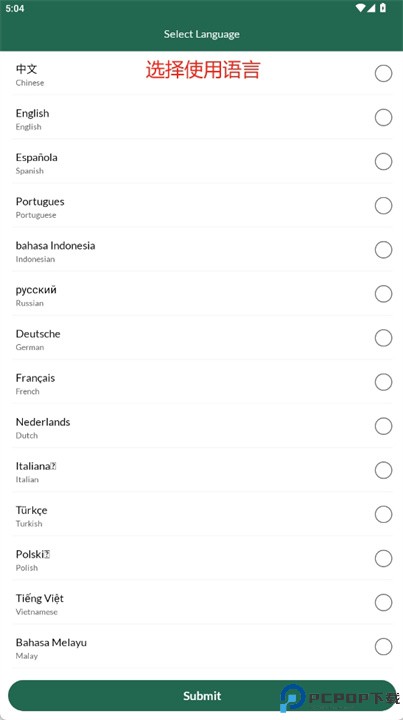Choose the Nederlands radio option
The height and width of the screenshot is (720, 403).
pyautogui.click(x=383, y=426)
